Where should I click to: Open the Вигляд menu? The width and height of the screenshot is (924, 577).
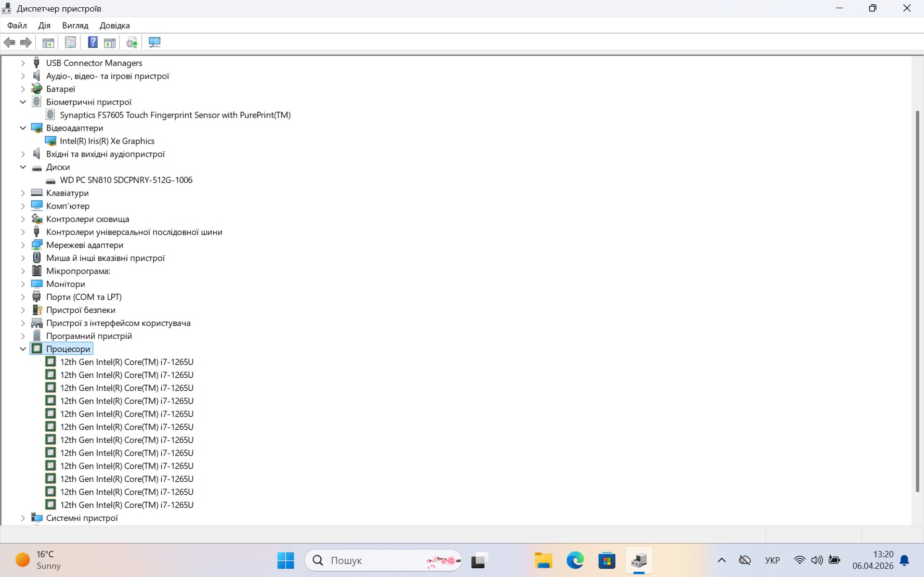click(x=75, y=26)
